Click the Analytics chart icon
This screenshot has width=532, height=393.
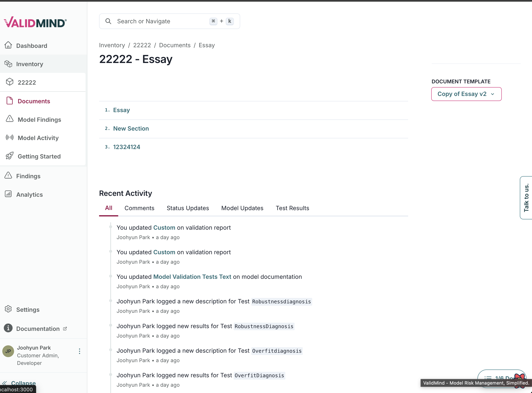point(8,194)
